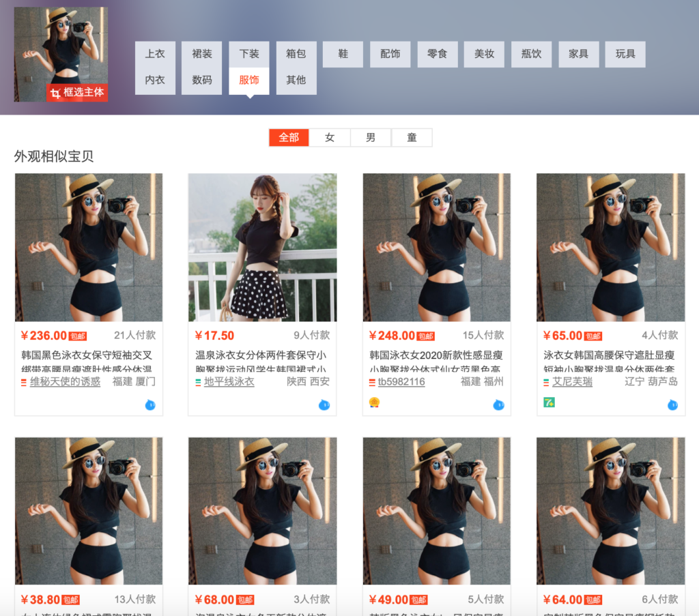The image size is (699, 616).
Task: Click the blue chat icon on tb5982116 listing
Action: [498, 405]
